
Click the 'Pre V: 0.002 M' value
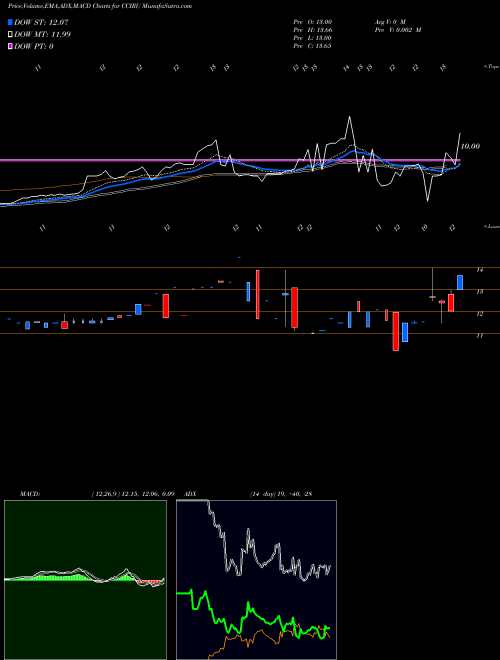pyautogui.click(x=397, y=29)
